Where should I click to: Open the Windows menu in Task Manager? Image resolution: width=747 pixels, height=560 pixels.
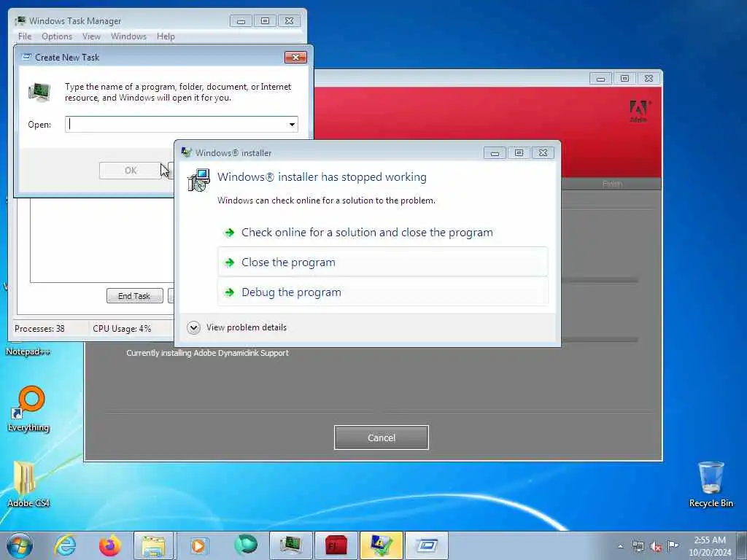(128, 36)
